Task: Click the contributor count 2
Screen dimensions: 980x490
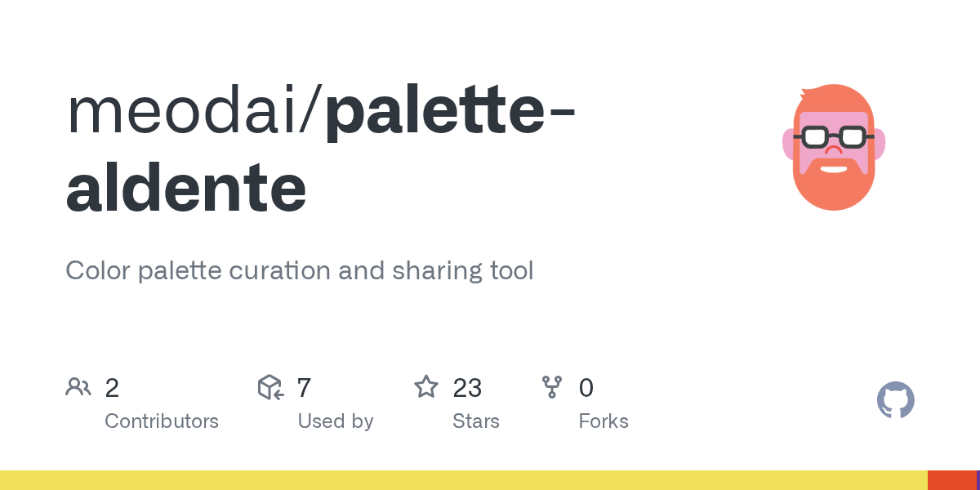Action: click(112, 388)
